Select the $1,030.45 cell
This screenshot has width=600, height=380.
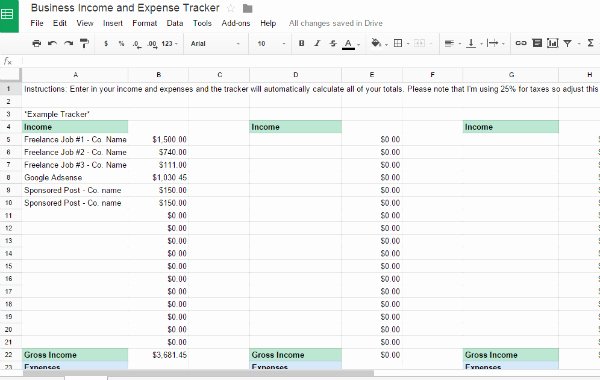tap(158, 178)
